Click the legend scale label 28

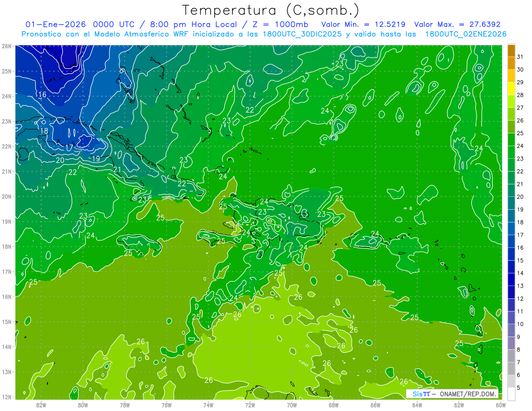point(520,95)
